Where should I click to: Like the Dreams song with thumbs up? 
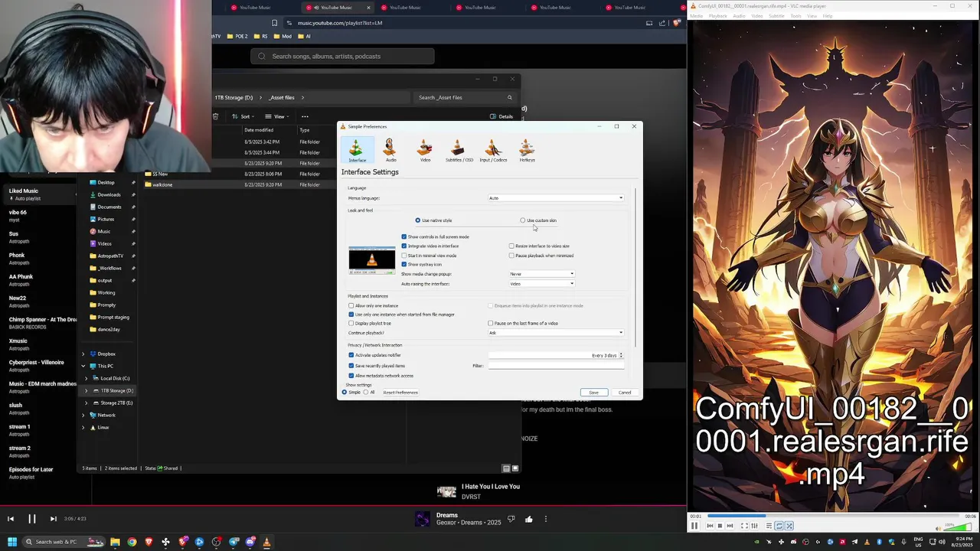pyautogui.click(x=528, y=519)
